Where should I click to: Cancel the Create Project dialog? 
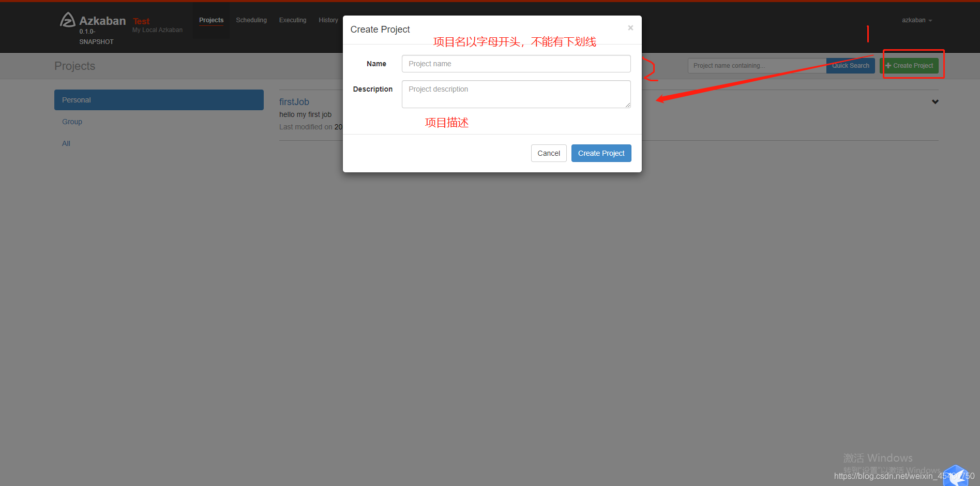[549, 153]
